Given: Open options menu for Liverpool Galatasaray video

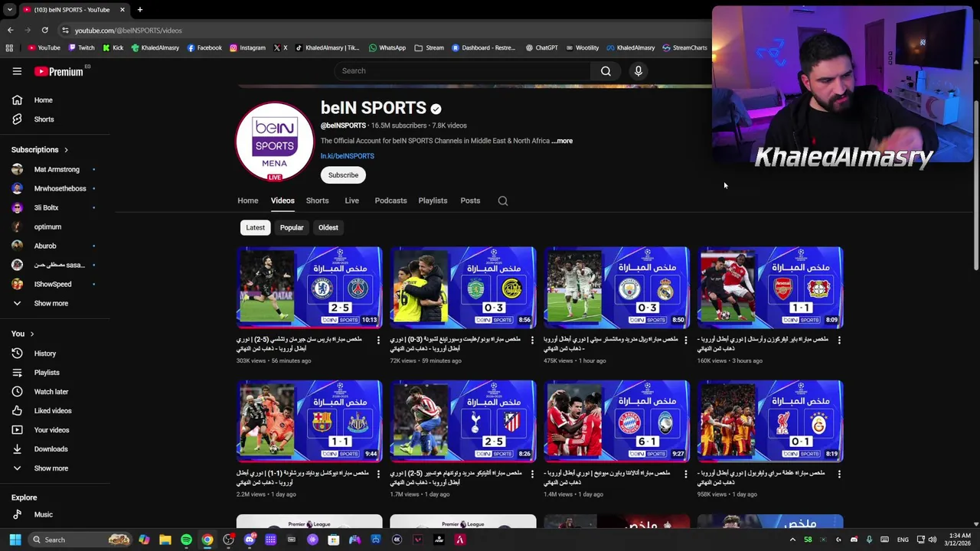Looking at the screenshot, I should click(x=839, y=474).
